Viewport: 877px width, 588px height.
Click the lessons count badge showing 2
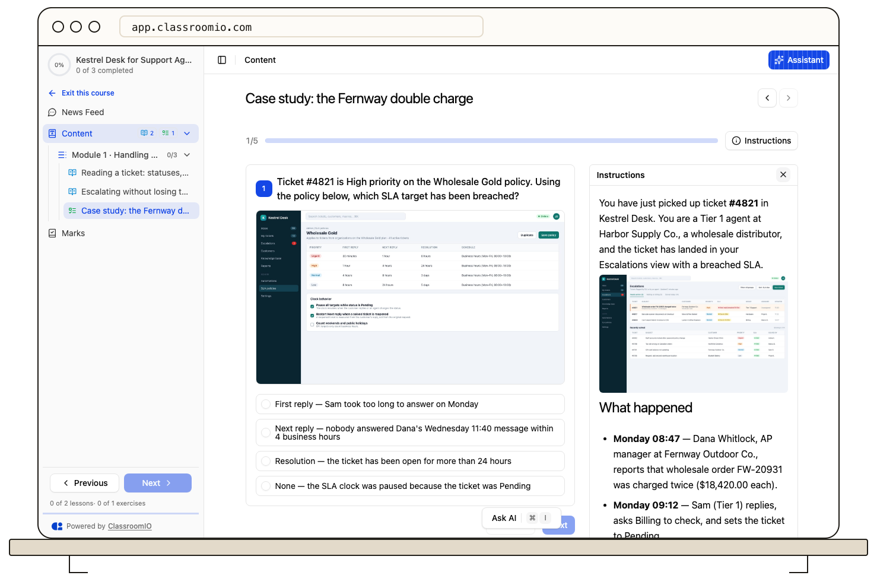(x=147, y=133)
